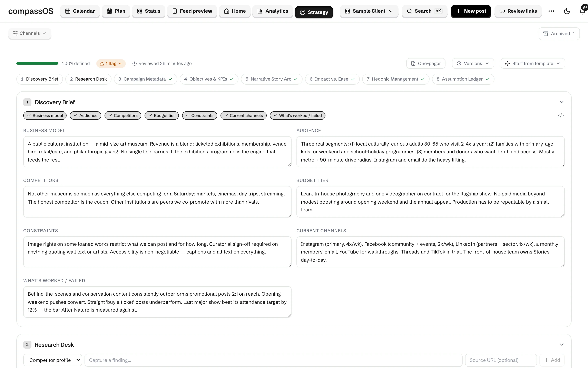Open the Competitor profile dropdown
This screenshot has height=368, width=588.
(52, 360)
